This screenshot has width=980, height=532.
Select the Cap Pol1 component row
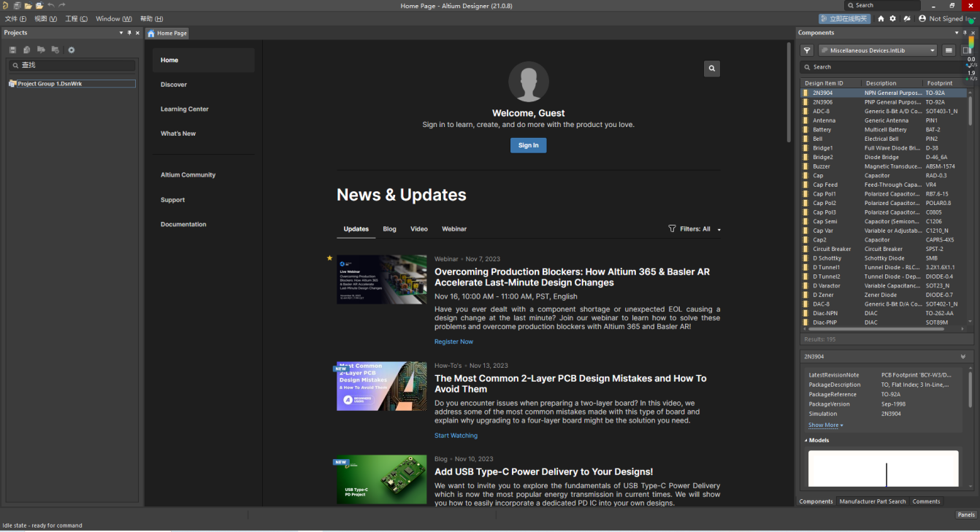[884, 194]
